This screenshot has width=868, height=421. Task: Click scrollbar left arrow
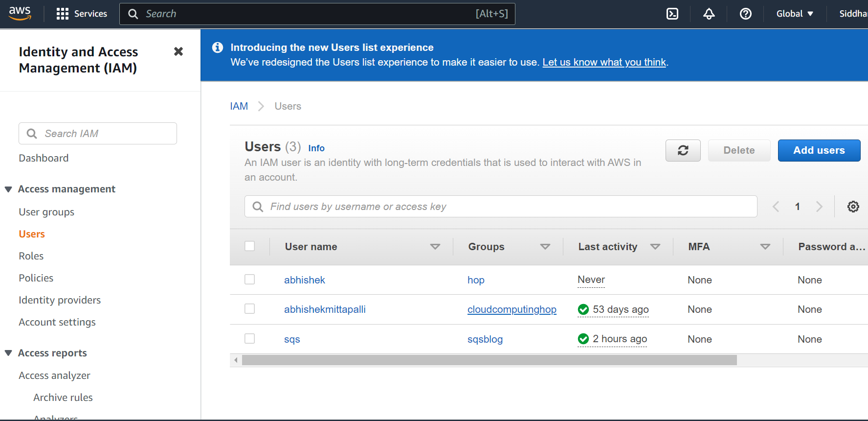coord(236,360)
